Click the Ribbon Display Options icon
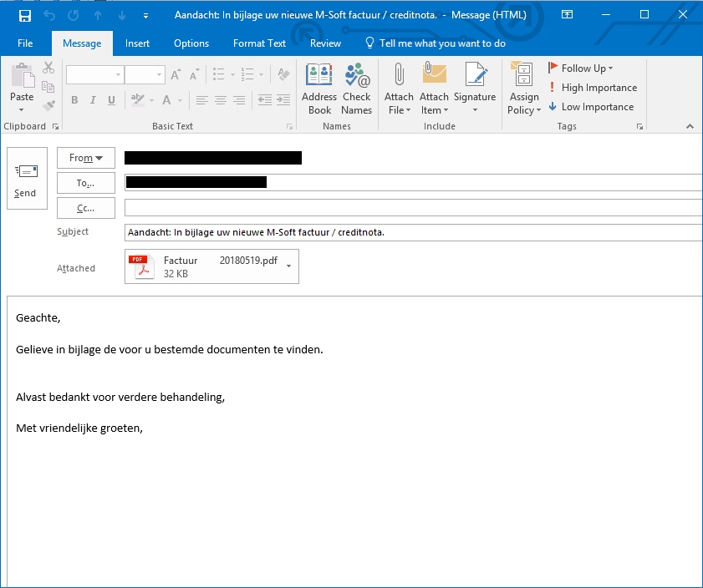Viewport: 703px width, 588px height. pos(567,15)
